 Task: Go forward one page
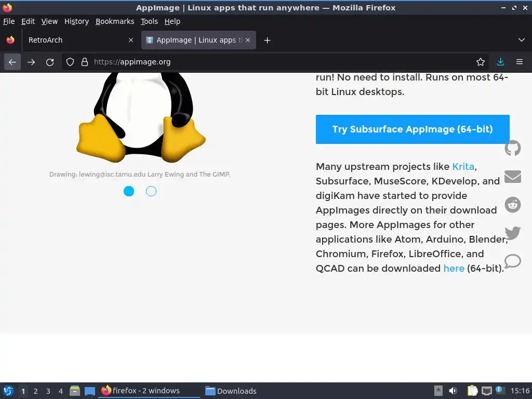point(31,62)
